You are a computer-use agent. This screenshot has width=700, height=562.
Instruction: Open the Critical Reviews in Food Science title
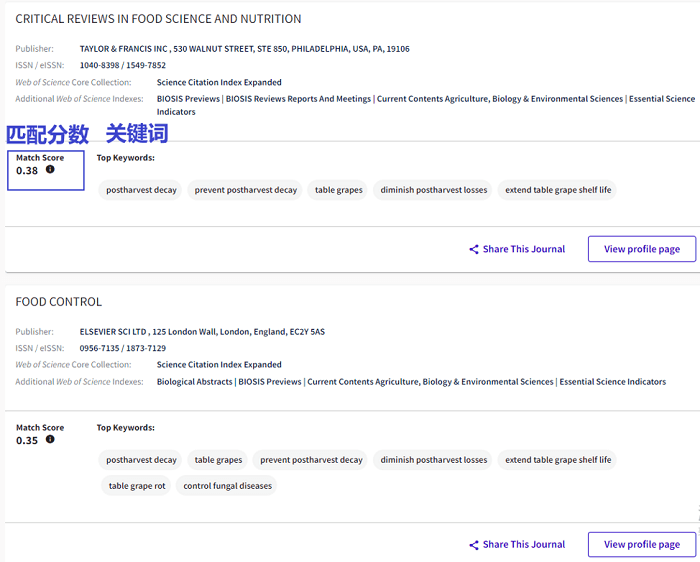[x=158, y=19]
